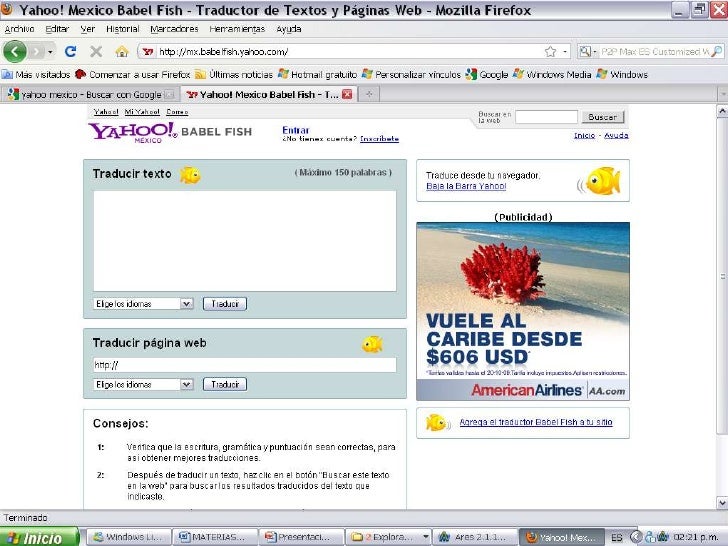
Task: Open the Windows Media bookmark
Action: (552, 74)
